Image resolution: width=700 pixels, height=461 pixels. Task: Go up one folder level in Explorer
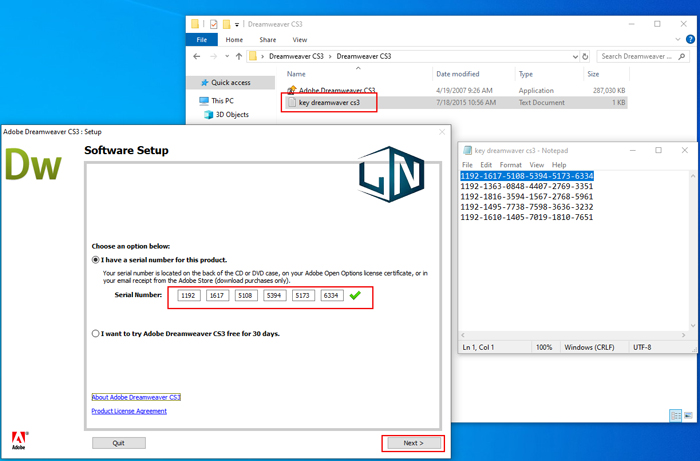(239, 56)
